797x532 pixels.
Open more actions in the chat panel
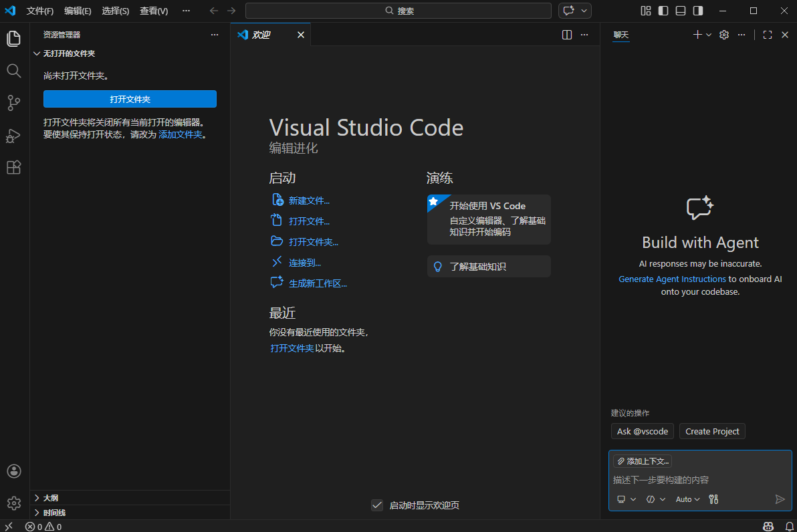tap(741, 35)
